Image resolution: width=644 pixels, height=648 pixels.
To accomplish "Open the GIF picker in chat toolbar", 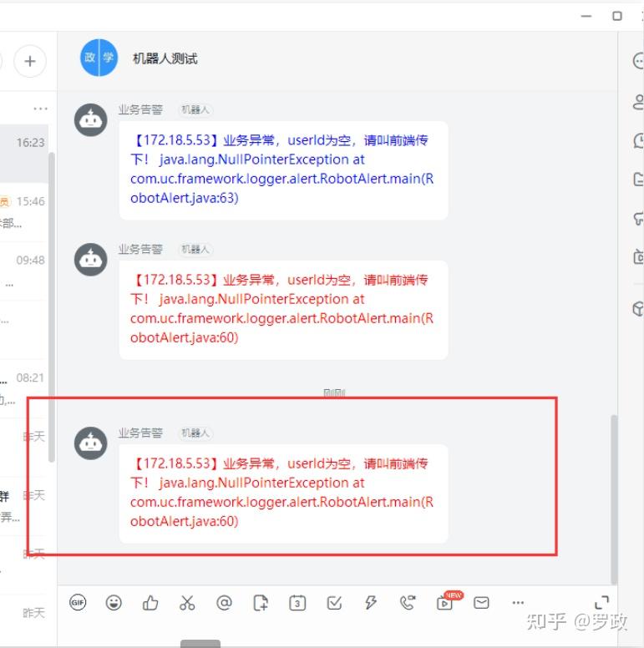I will click(x=78, y=602).
